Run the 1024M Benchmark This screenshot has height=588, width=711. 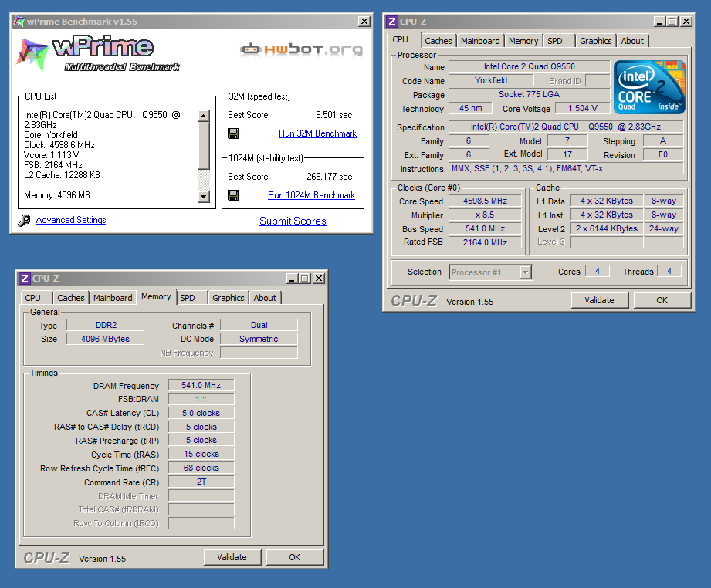(312, 195)
